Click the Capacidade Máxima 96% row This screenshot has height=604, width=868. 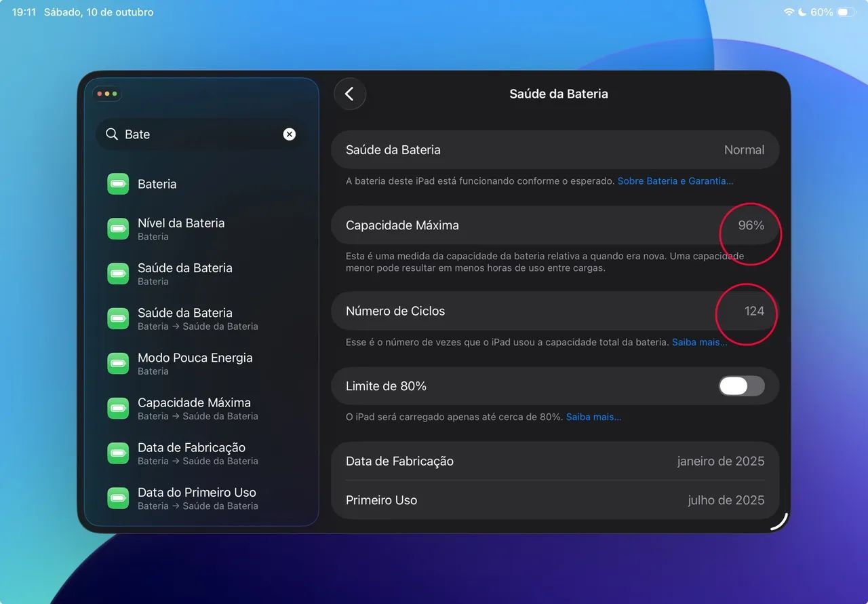tap(555, 225)
